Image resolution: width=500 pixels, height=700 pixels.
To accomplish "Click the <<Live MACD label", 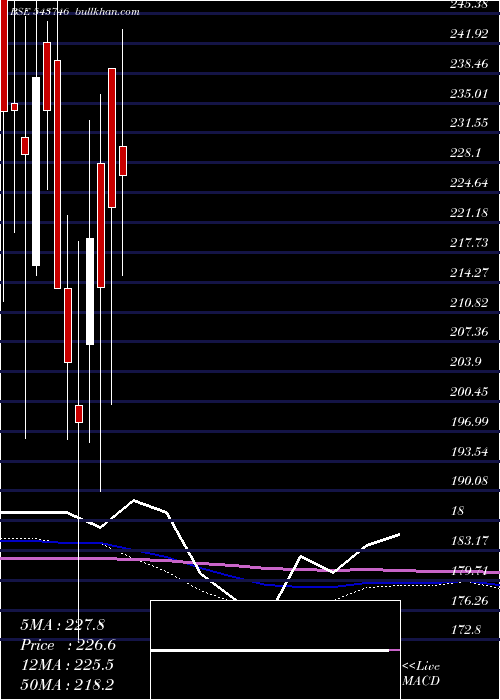I will pos(421,674).
